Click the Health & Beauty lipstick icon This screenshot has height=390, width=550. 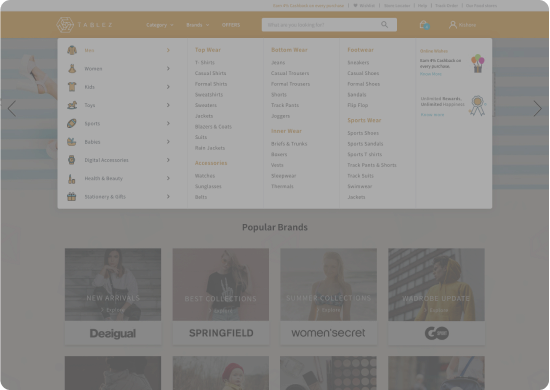(72, 179)
